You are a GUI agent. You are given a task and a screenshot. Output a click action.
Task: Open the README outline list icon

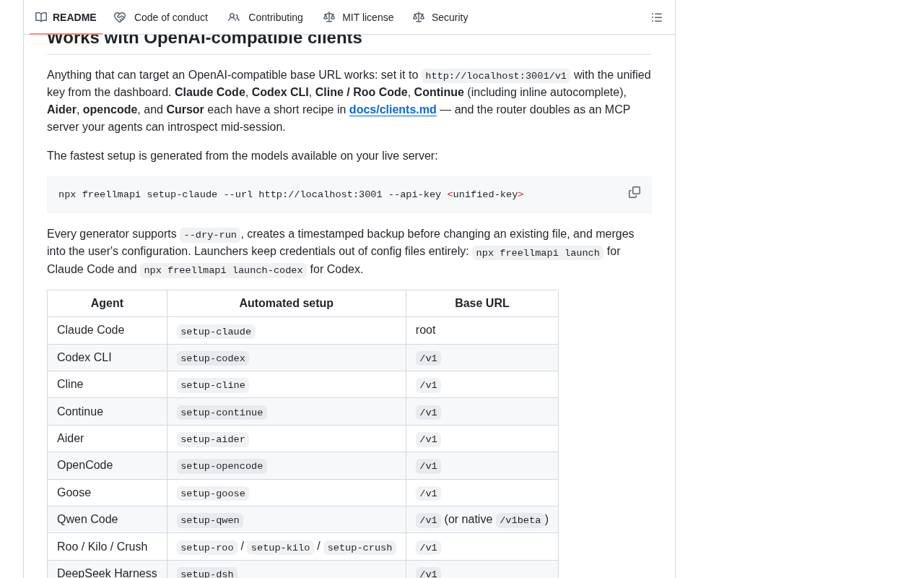point(657,17)
